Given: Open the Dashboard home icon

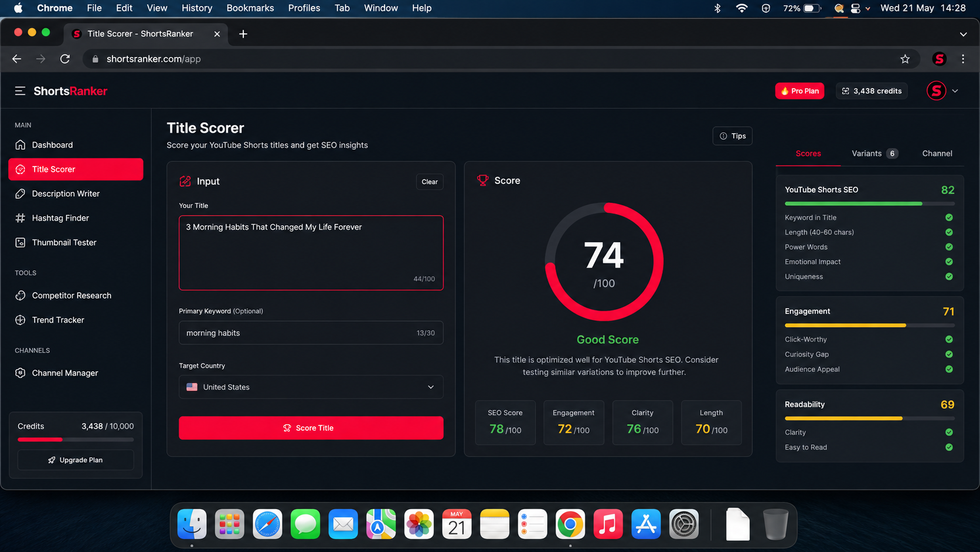Looking at the screenshot, I should [21, 145].
